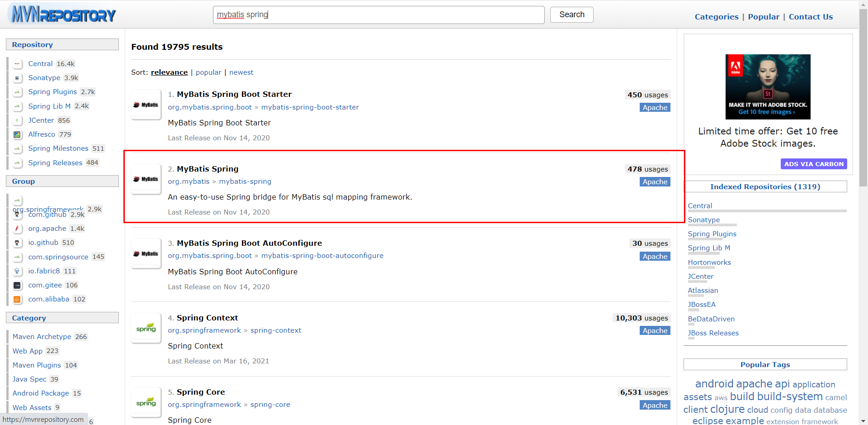Viewport: 868px width, 425px height.
Task: Sort results by newest
Action: (241, 72)
